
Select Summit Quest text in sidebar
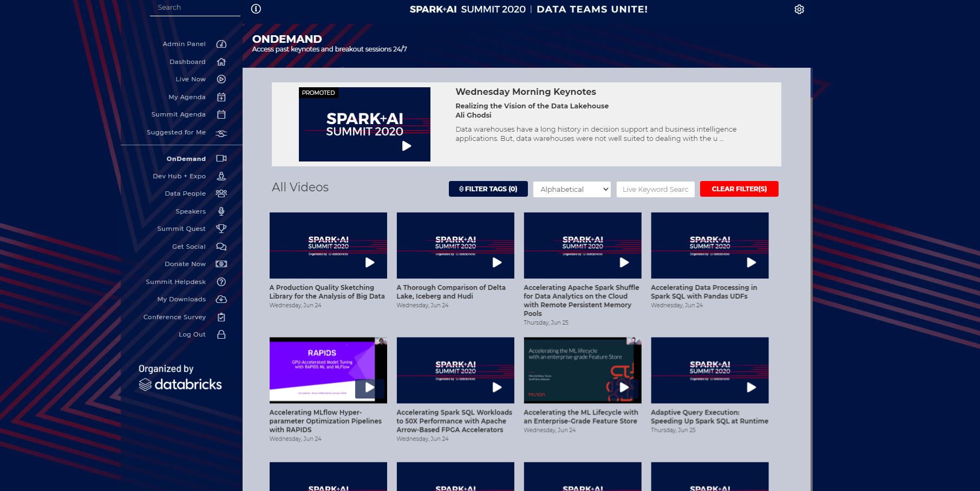[181, 229]
